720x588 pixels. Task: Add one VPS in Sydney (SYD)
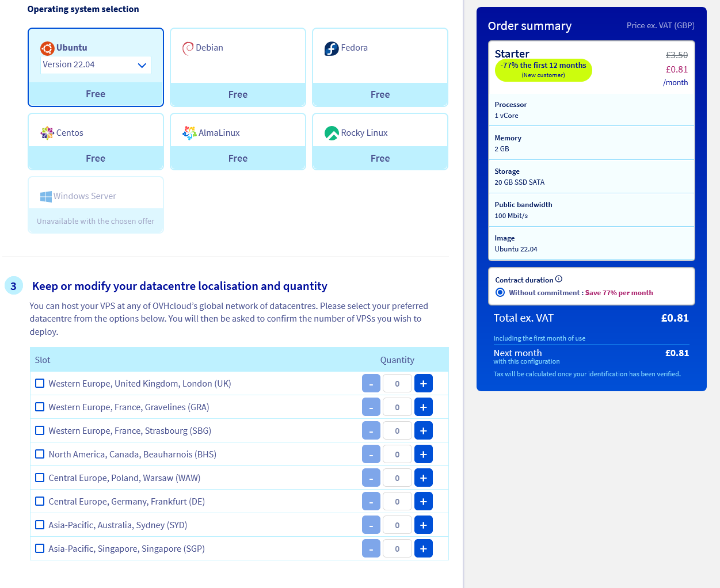[423, 525]
